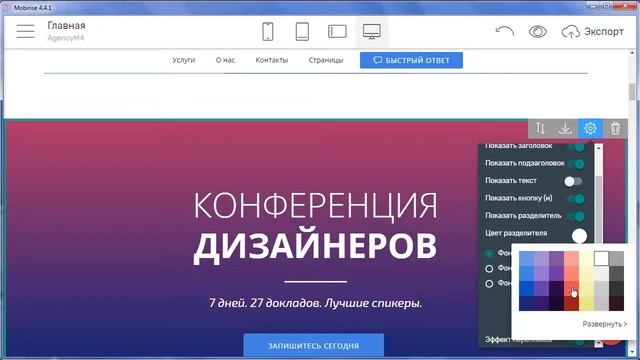Expand palette with Развернуть link
640x360 pixels.
pos(604,324)
